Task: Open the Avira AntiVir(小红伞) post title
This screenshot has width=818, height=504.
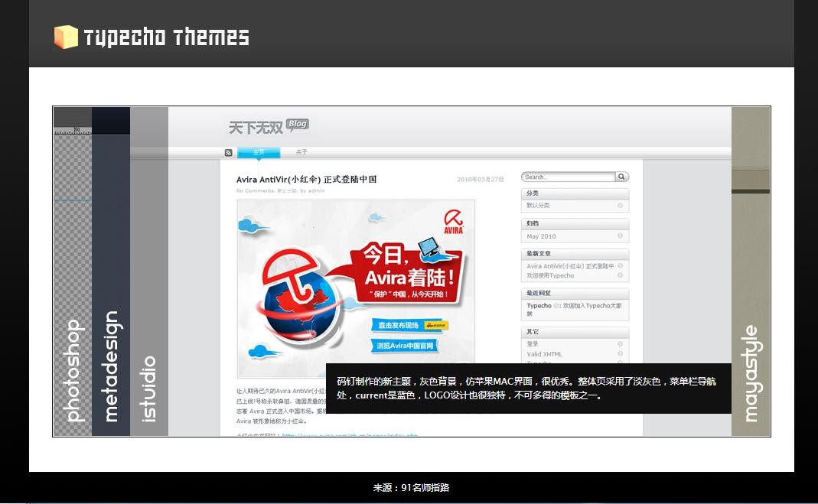Action: [306, 179]
